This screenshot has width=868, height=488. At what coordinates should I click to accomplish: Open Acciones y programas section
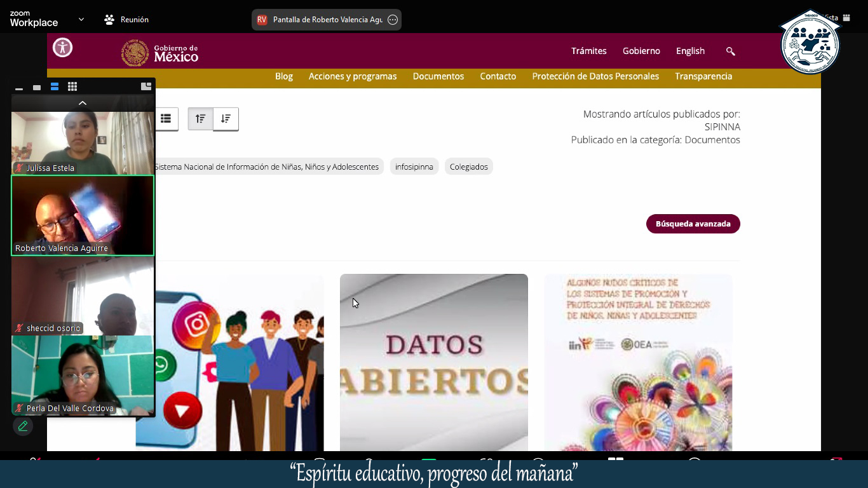(353, 76)
